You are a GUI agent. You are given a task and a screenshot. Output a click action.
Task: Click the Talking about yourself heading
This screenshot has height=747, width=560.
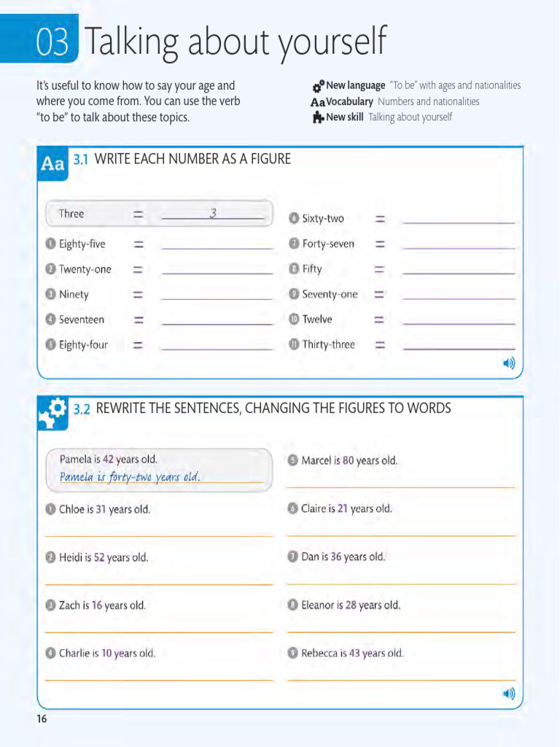point(236,42)
